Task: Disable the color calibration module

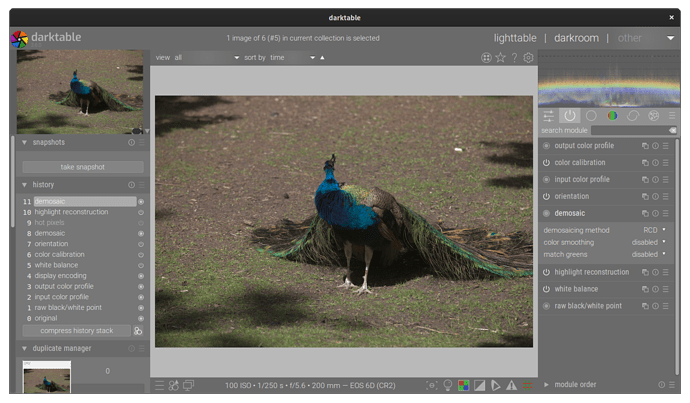Action: (x=546, y=162)
